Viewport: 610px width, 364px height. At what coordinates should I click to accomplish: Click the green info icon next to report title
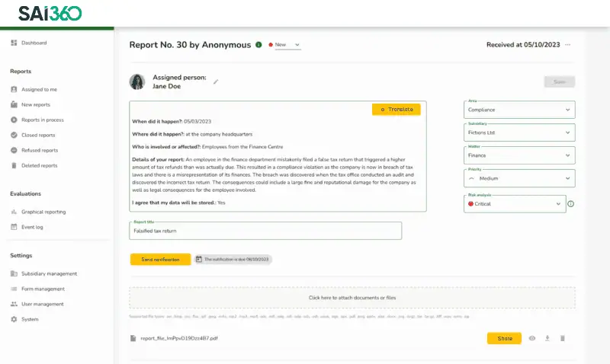258,45
